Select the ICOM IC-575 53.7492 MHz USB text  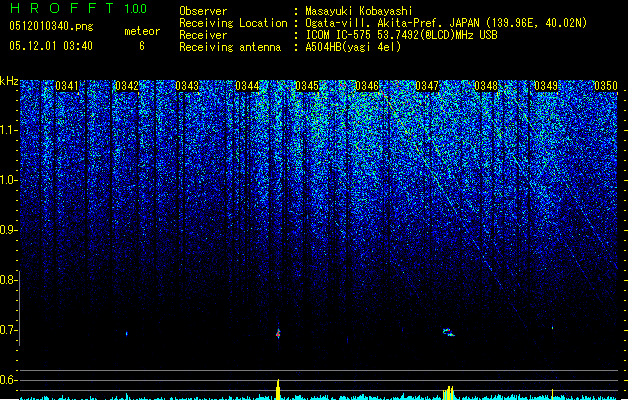(x=401, y=35)
